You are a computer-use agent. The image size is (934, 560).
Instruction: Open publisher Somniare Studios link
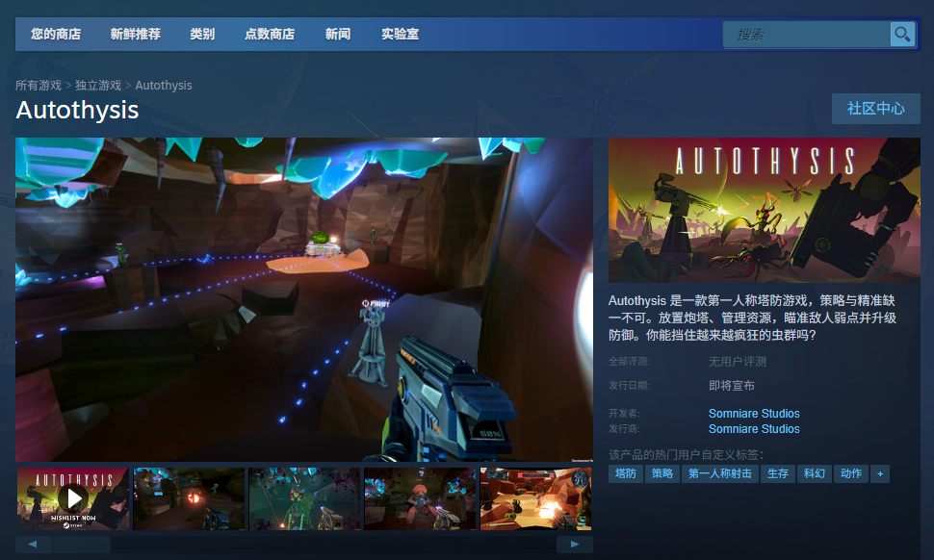pyautogui.click(x=754, y=429)
